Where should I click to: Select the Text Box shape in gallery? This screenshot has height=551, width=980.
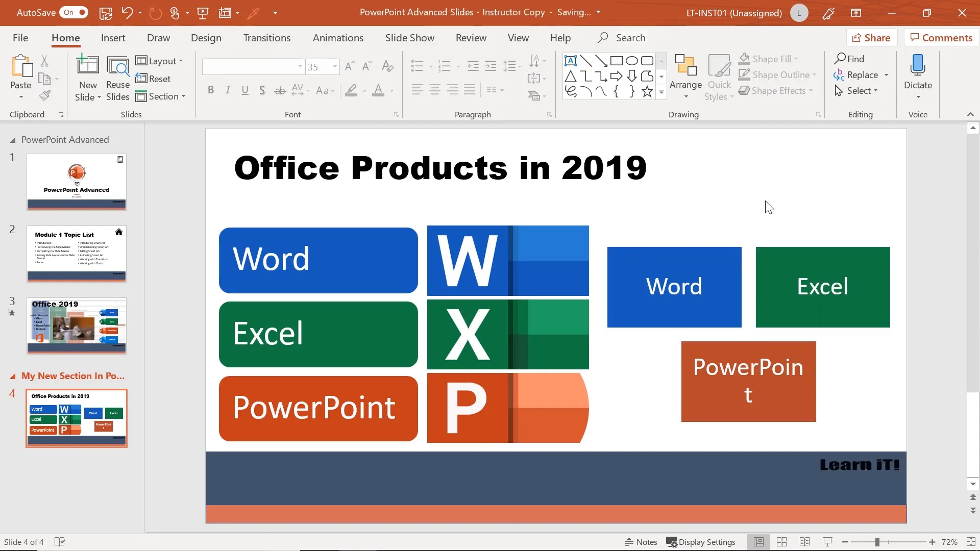[x=571, y=61]
